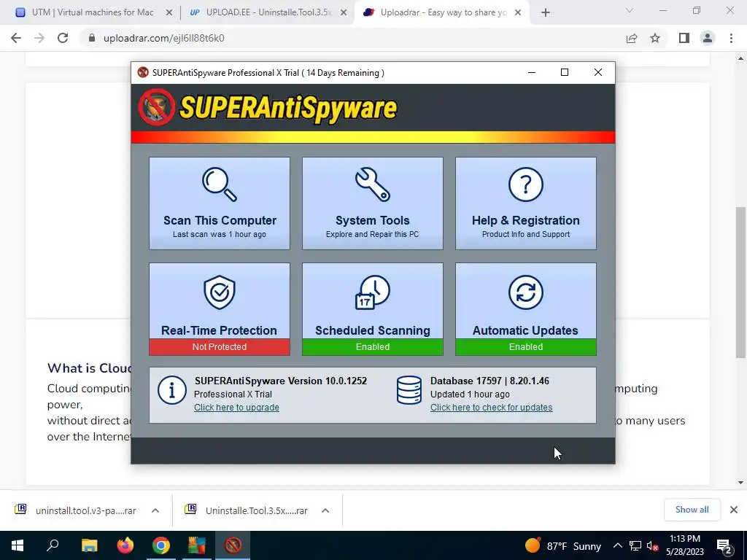
Task: Open weather widget 87°F Sunny
Action: point(563,545)
